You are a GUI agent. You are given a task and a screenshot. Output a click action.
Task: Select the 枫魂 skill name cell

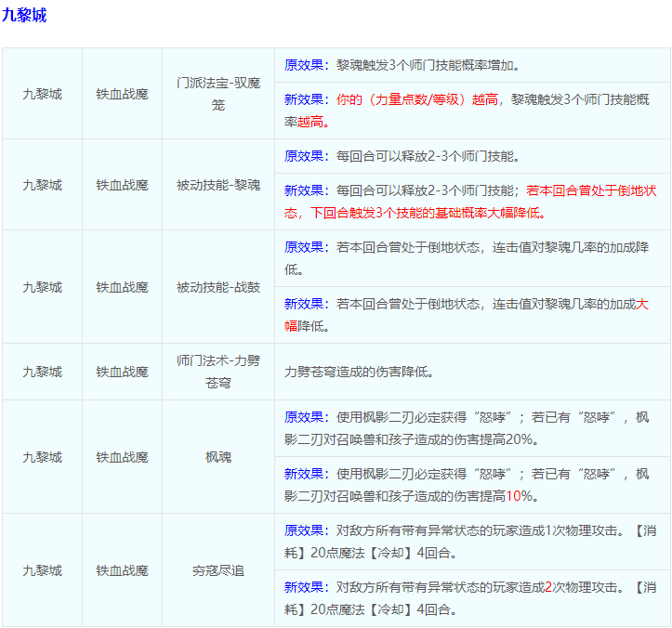click(x=218, y=457)
